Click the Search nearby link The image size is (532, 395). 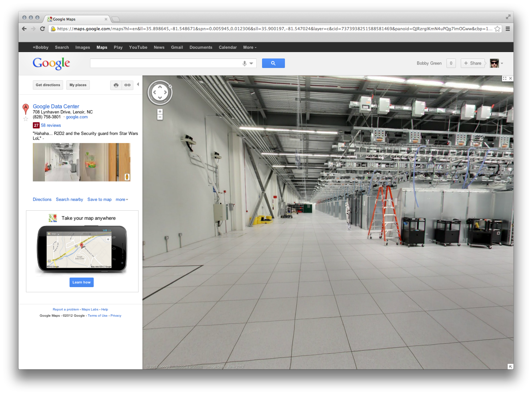click(69, 199)
